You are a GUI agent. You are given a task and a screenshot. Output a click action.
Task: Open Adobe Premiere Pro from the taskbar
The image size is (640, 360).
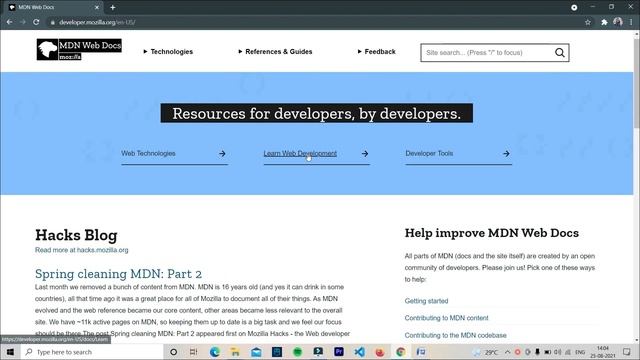[339, 352]
